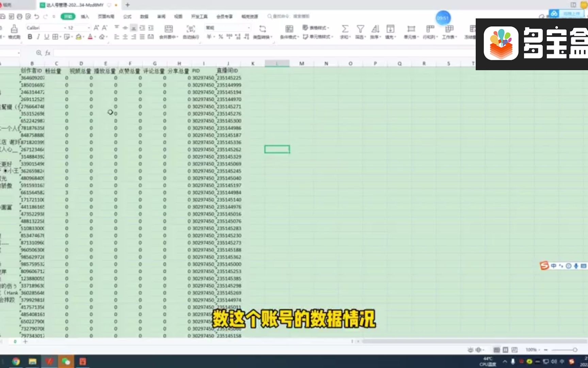Click the volume icon in system tray
Image resolution: width=588 pixels, height=368 pixels.
click(x=554, y=362)
